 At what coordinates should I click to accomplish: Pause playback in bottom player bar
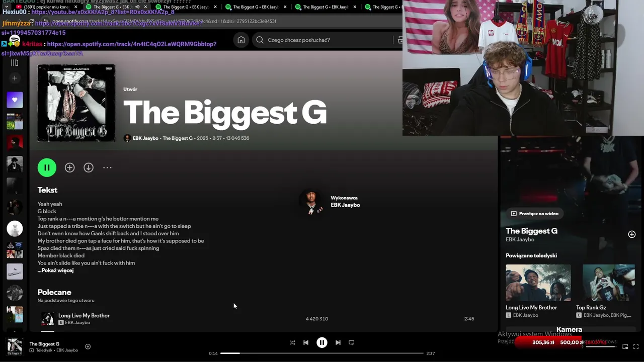[x=322, y=342]
